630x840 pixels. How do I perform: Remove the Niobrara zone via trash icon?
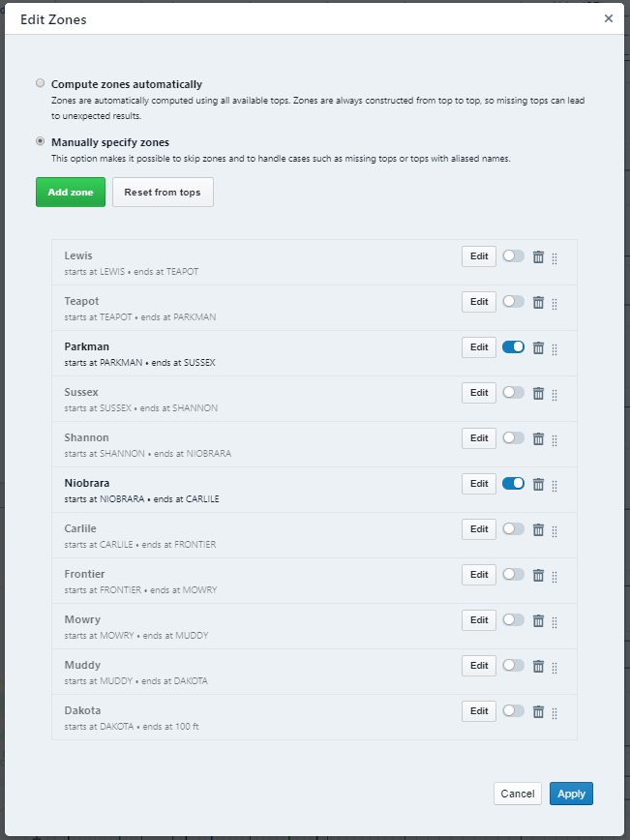[x=538, y=485]
